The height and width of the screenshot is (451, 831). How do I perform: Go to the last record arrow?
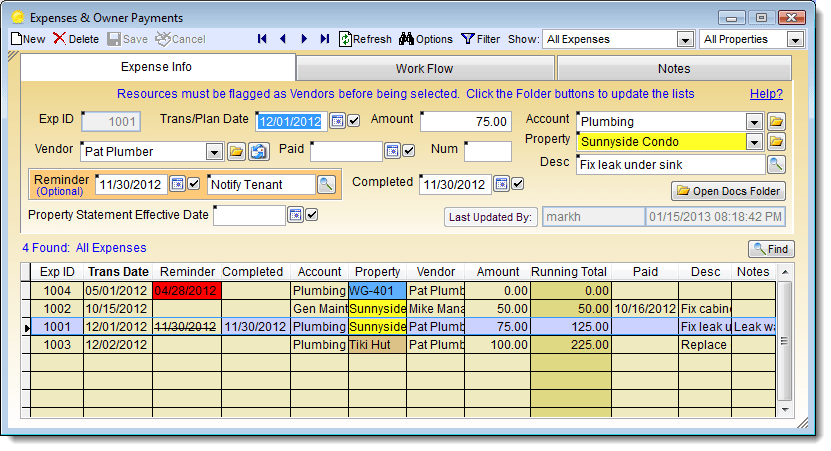325,39
